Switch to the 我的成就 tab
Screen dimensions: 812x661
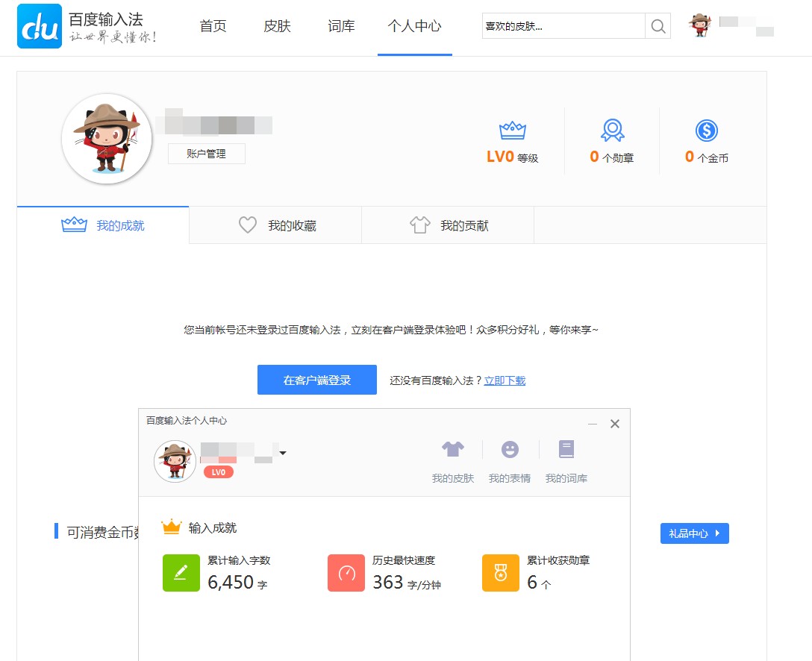[x=103, y=225]
